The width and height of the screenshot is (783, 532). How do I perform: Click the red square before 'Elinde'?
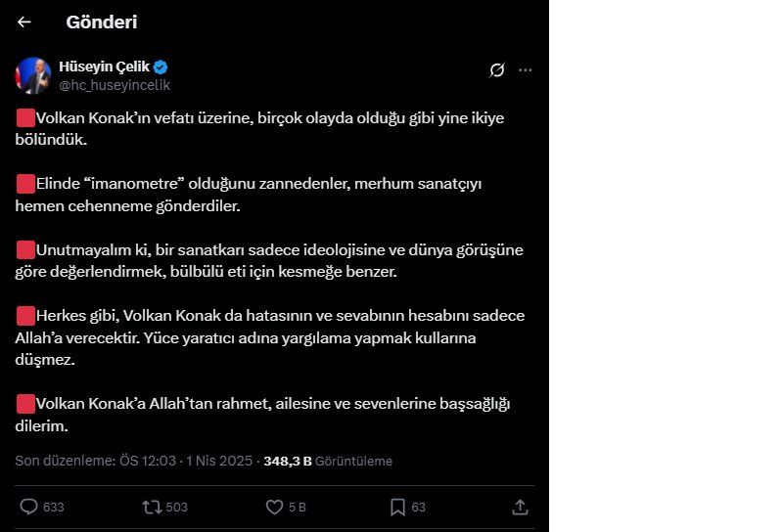pos(25,183)
